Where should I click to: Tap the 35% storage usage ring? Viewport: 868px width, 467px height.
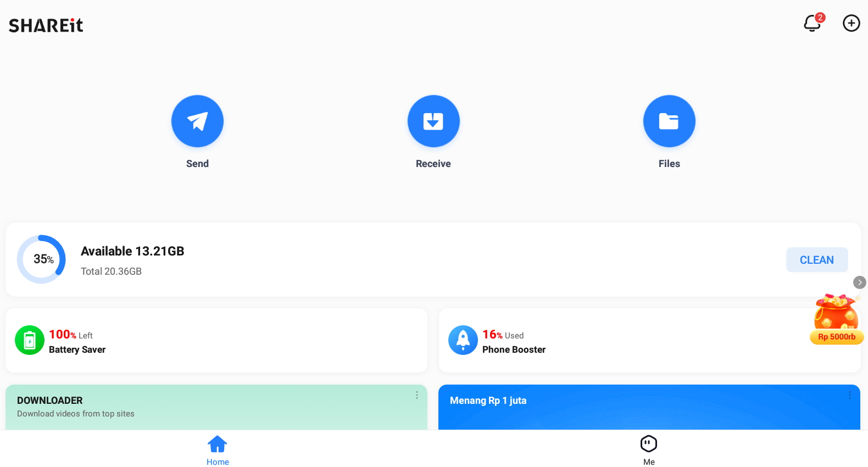[x=41, y=259]
